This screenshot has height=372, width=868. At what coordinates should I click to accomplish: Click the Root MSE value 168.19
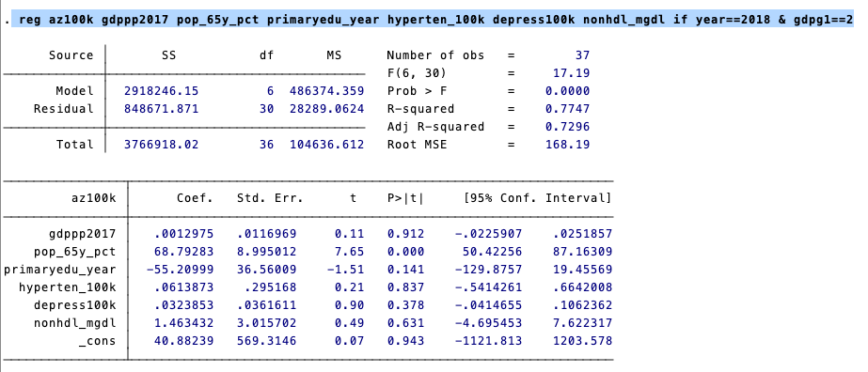click(x=567, y=145)
